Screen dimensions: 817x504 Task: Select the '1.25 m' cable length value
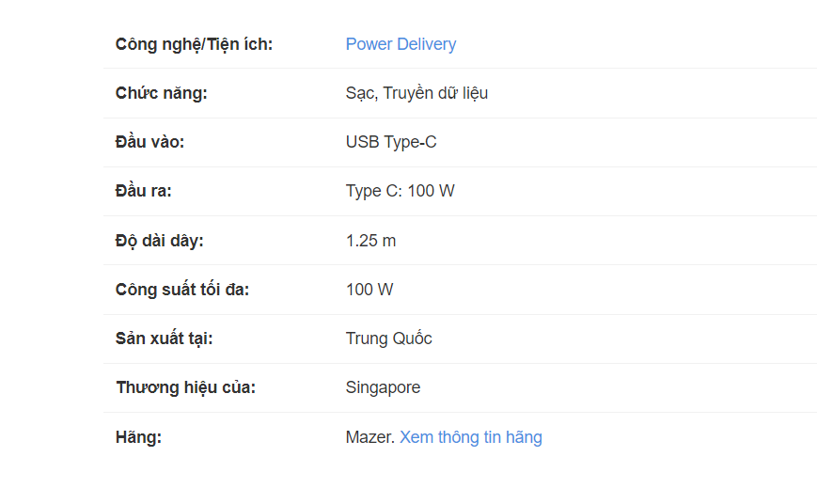370,241
